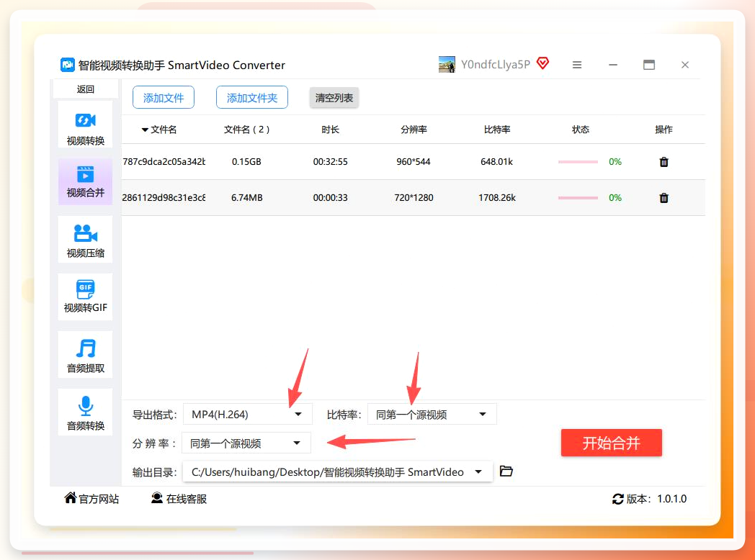Click the 6.74MB size cell
The image size is (755, 560).
coord(246,198)
